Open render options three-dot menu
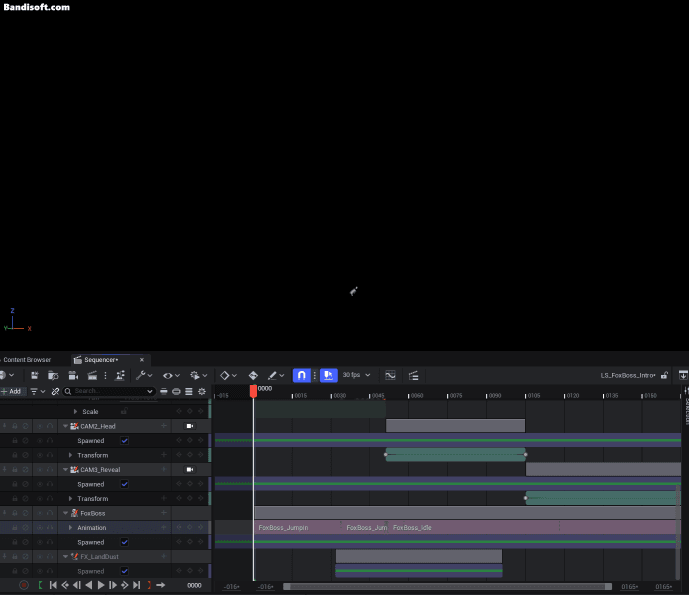Image resolution: width=689 pixels, height=595 pixels. click(105, 375)
